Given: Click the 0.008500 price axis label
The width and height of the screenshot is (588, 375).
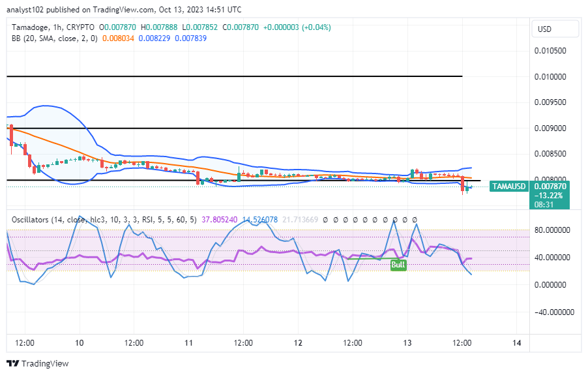Looking at the screenshot, I should 550,154.
